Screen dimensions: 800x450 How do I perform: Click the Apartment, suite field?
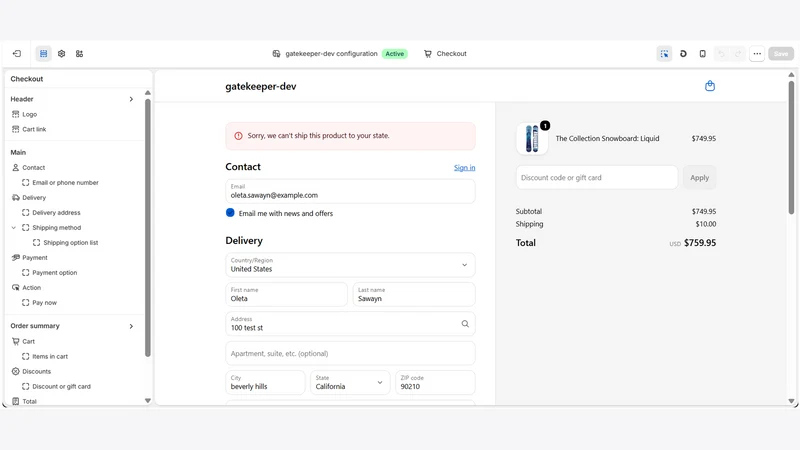tap(350, 353)
